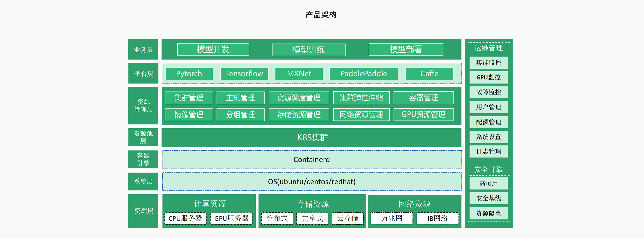
Task: Select the 资源管理层 layer label
Action: (143, 105)
